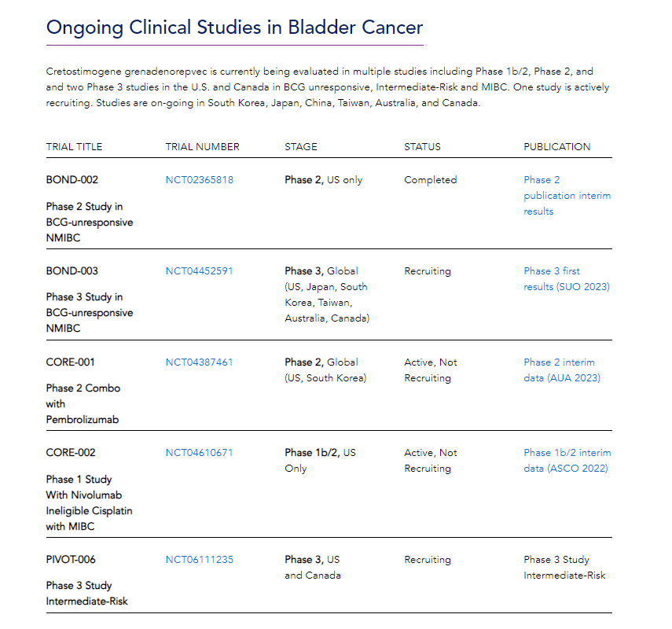Select the TRIAL NUMBER column header
The height and width of the screenshot is (629, 672).
[x=202, y=147]
